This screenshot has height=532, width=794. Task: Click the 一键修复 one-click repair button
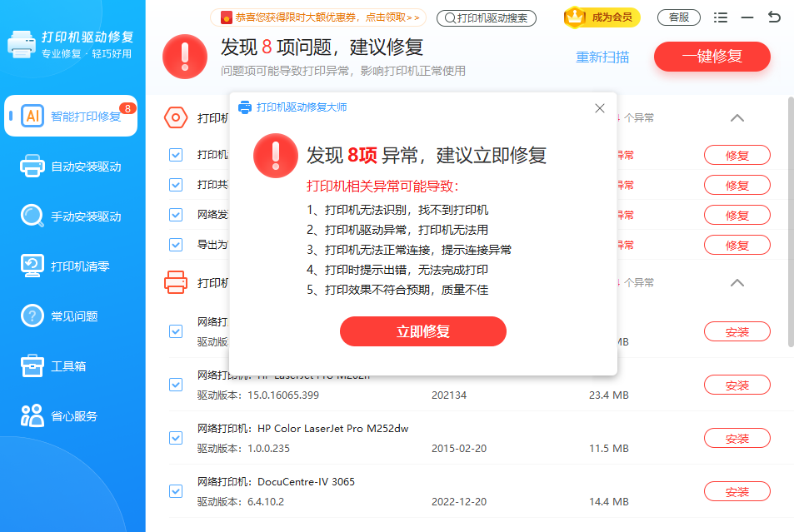(x=712, y=57)
